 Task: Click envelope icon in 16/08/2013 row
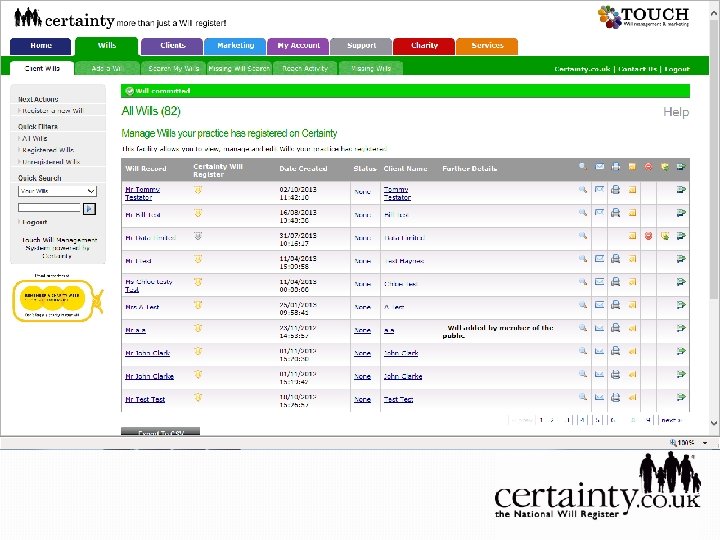(x=599, y=213)
